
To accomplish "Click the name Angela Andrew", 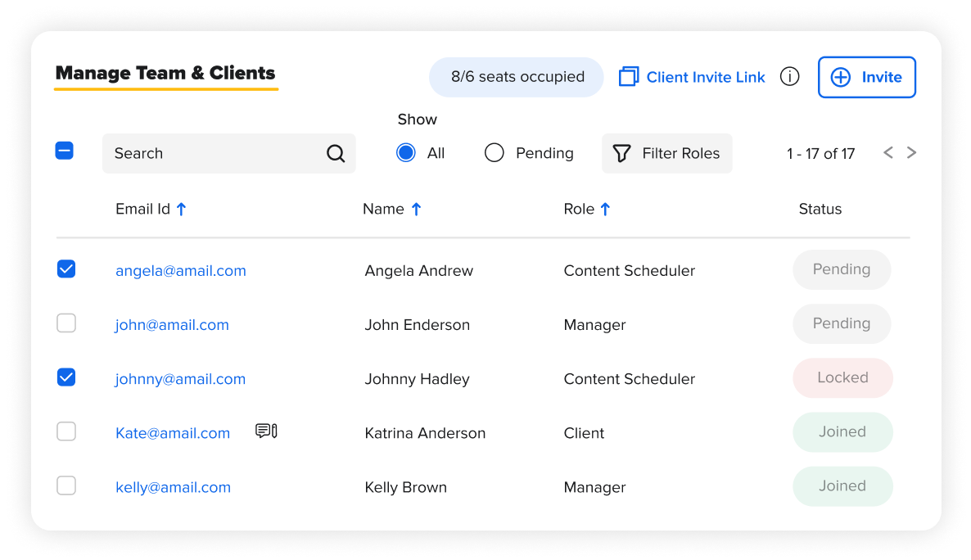I will coord(418,271).
